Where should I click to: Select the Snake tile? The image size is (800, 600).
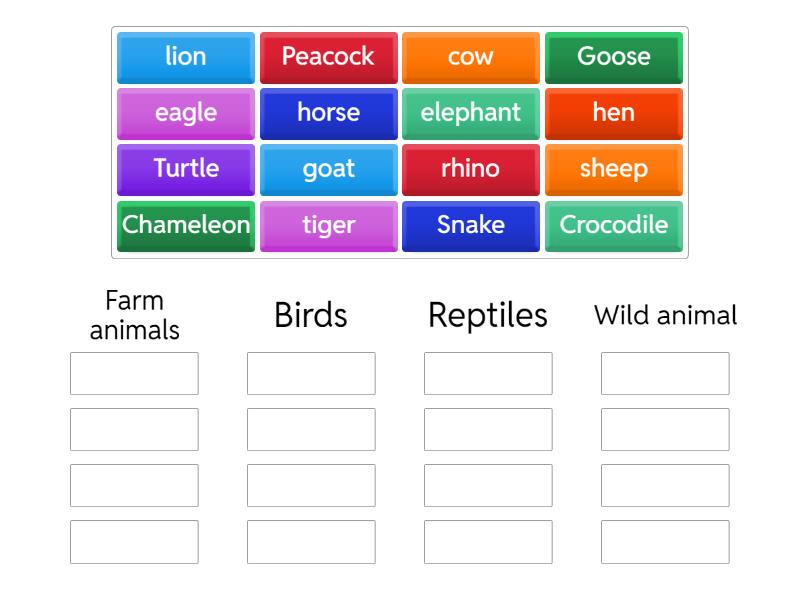click(x=471, y=226)
